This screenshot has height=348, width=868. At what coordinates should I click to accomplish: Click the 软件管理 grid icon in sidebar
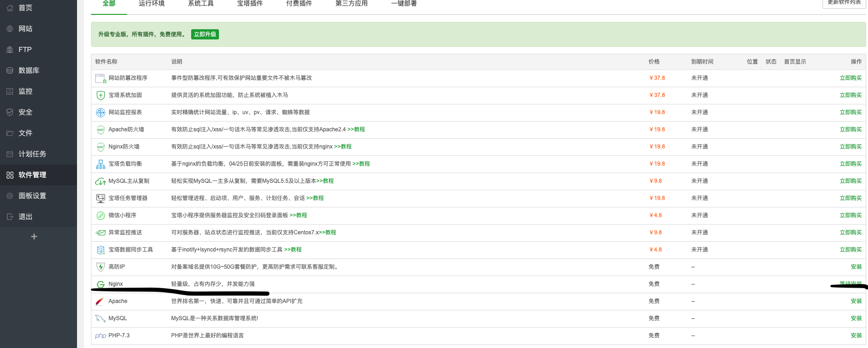(10, 175)
